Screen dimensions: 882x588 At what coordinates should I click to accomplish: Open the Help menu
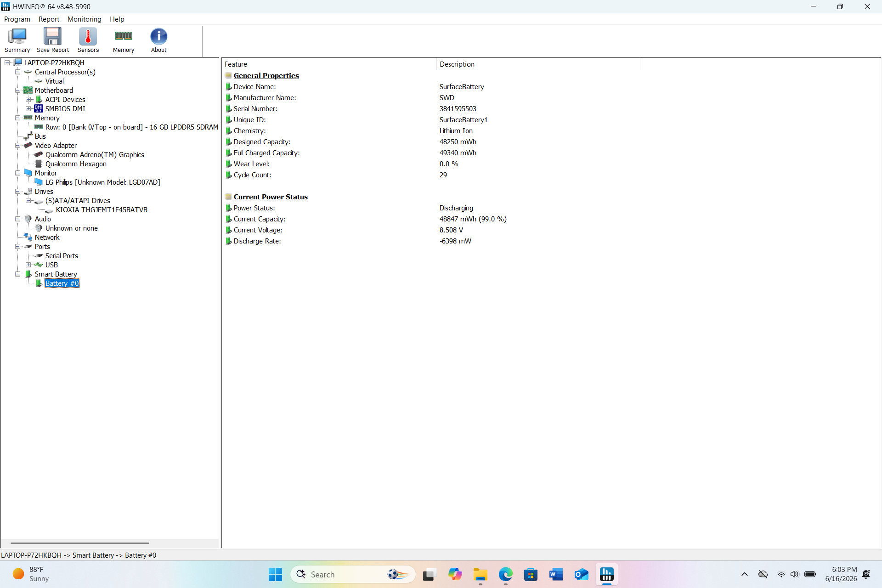pos(117,19)
